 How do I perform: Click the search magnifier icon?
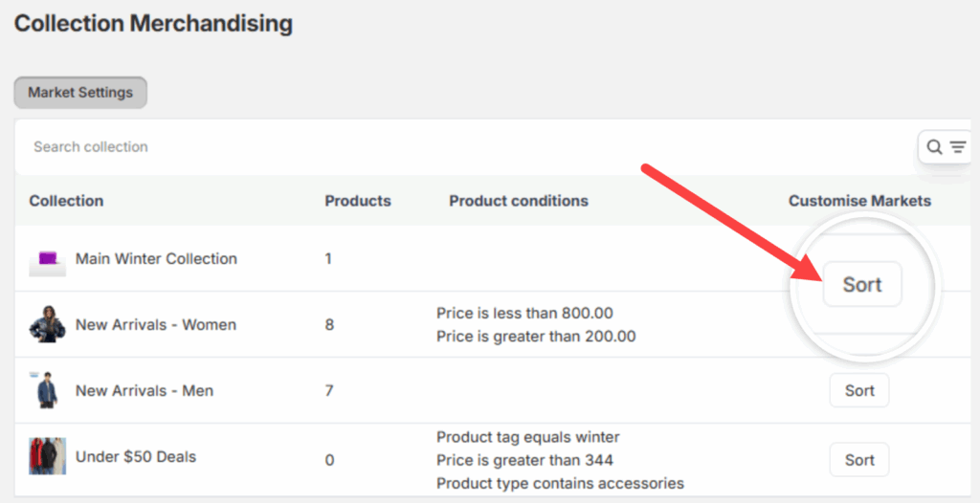click(934, 147)
